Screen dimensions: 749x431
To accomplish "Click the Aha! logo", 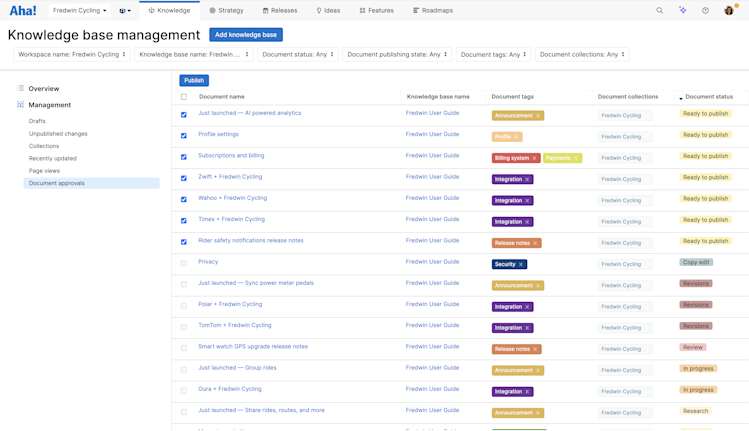I will coord(23,11).
